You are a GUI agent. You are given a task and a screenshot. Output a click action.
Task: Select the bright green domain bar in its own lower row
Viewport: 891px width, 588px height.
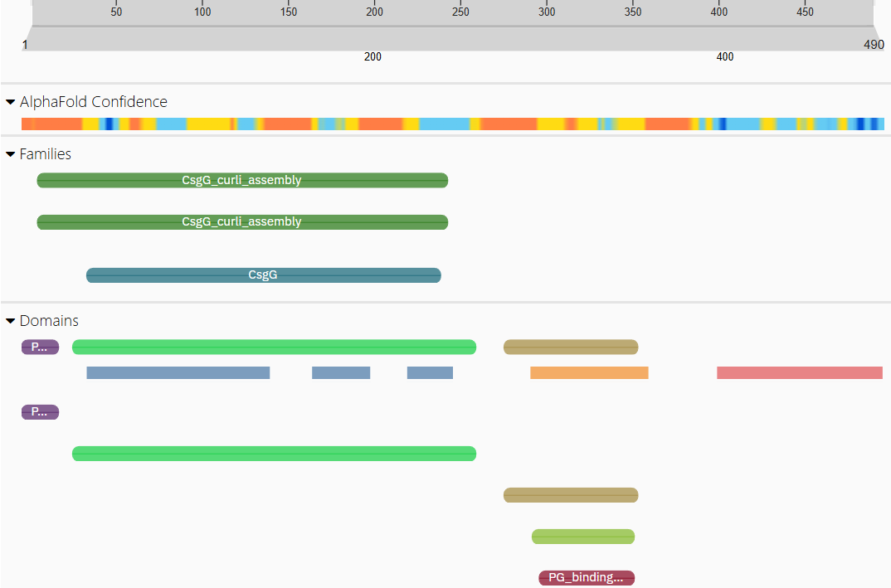click(x=274, y=454)
